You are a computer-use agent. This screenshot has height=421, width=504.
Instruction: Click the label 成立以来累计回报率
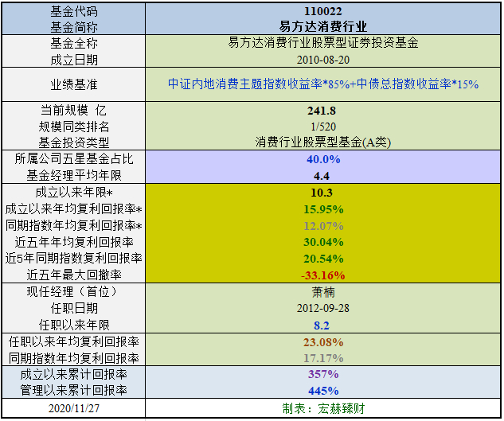pos(74,374)
